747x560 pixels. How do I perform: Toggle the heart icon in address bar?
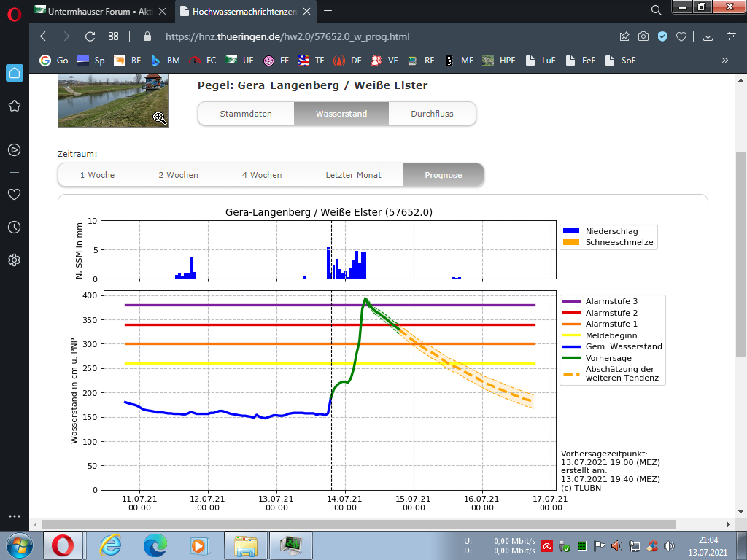(x=681, y=36)
